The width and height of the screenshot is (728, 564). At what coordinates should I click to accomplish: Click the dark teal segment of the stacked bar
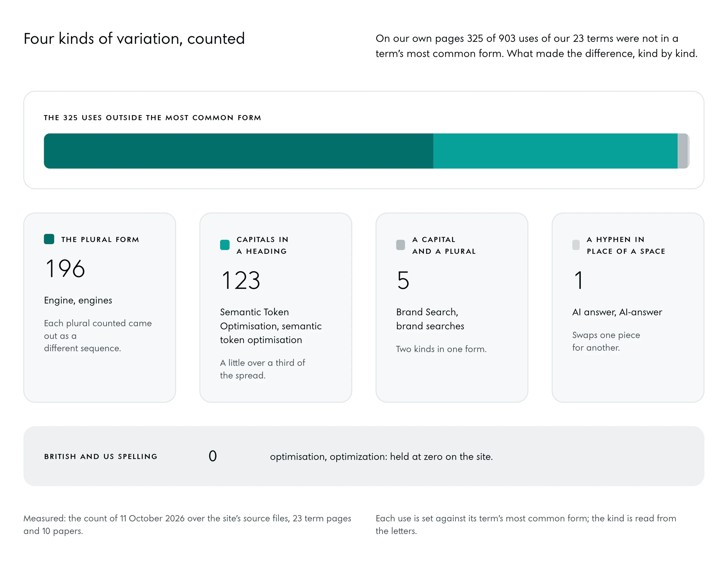[x=239, y=151]
